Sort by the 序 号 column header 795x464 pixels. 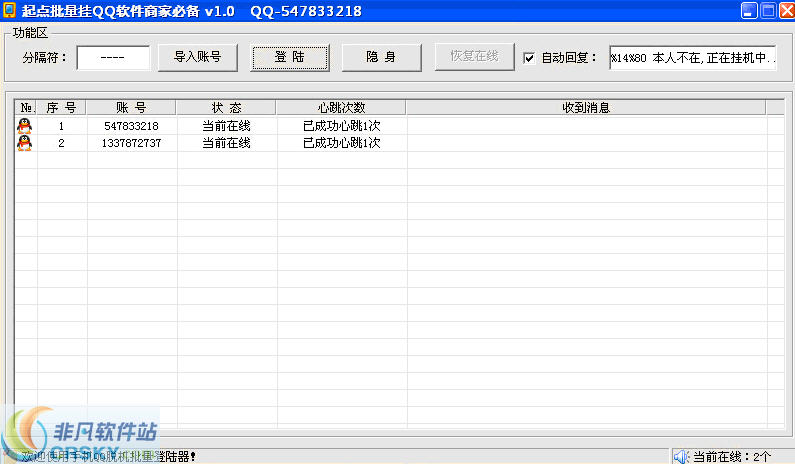(x=61, y=108)
